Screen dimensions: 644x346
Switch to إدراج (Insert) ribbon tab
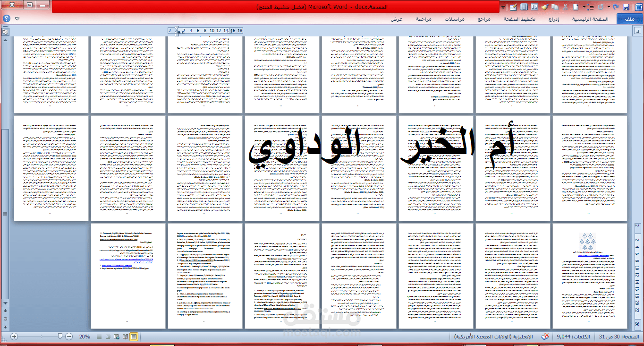tap(553, 19)
